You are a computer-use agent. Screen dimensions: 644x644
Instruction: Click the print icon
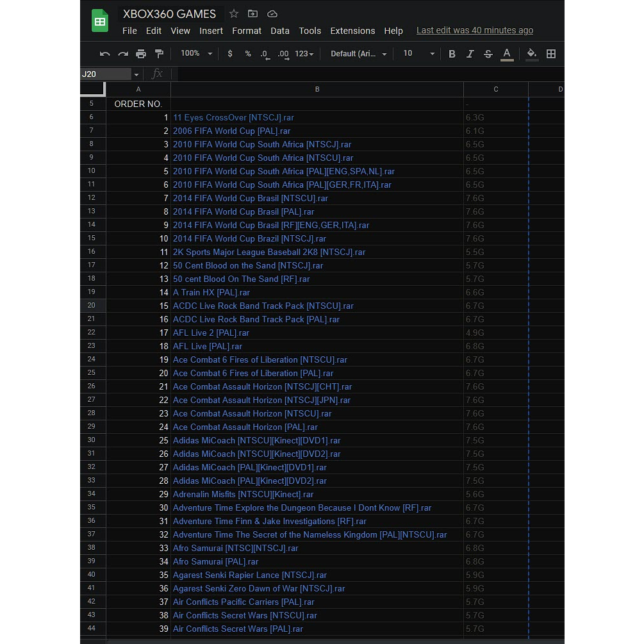141,54
